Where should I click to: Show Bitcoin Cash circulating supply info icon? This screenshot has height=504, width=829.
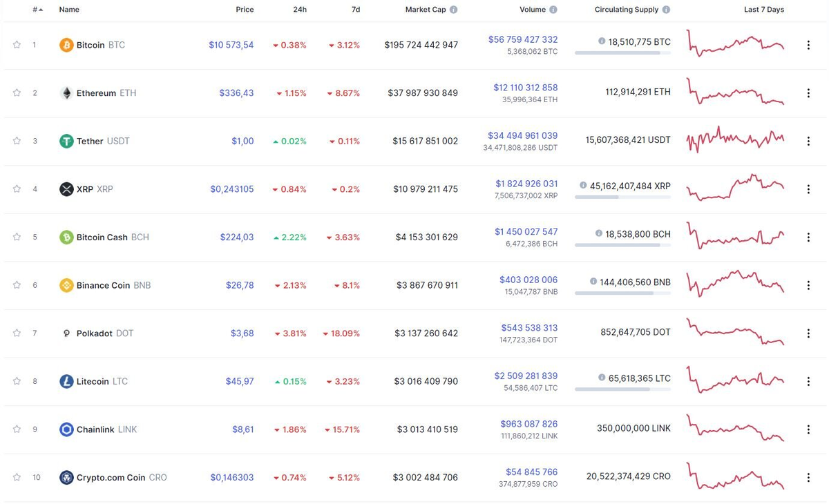(x=598, y=234)
